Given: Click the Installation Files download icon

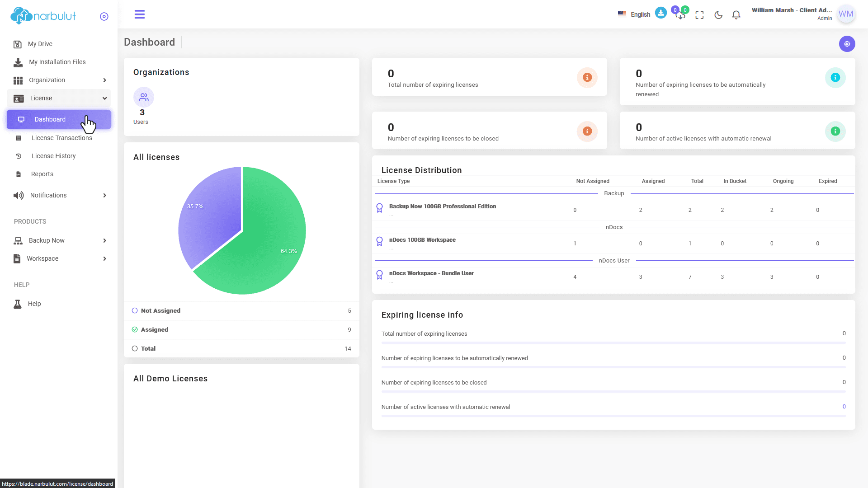Looking at the screenshot, I should 18,62.
